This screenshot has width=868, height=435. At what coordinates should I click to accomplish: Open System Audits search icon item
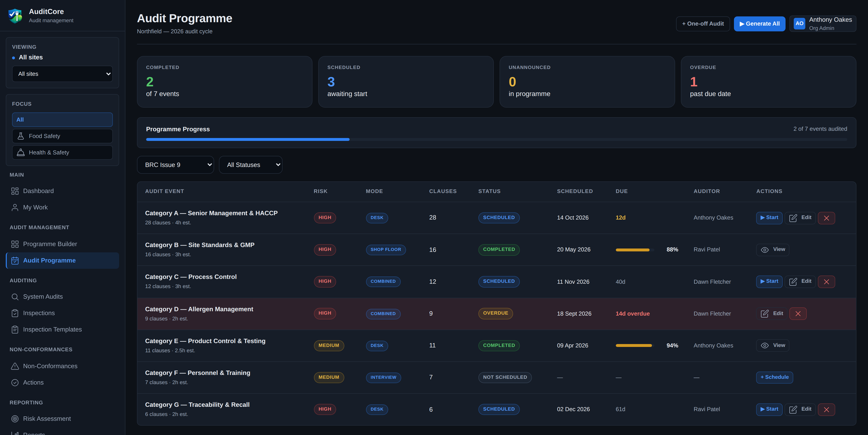click(62, 296)
